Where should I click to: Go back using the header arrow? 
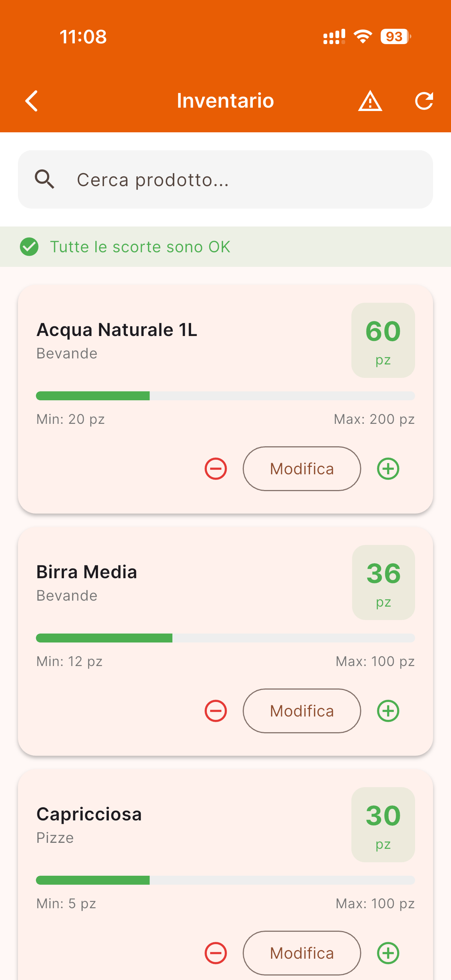click(31, 101)
